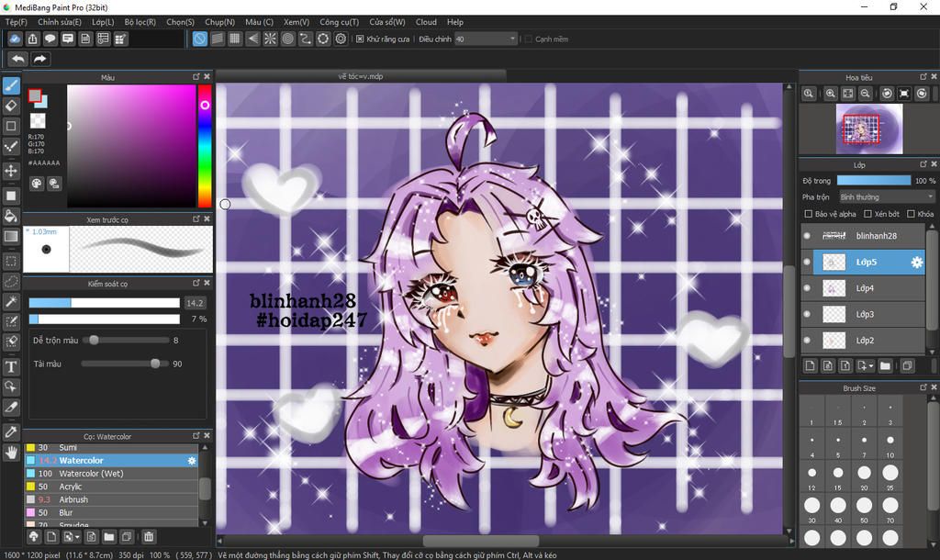Enable the radial snap guide
The width and height of the screenshot is (940, 560).
[x=271, y=39]
